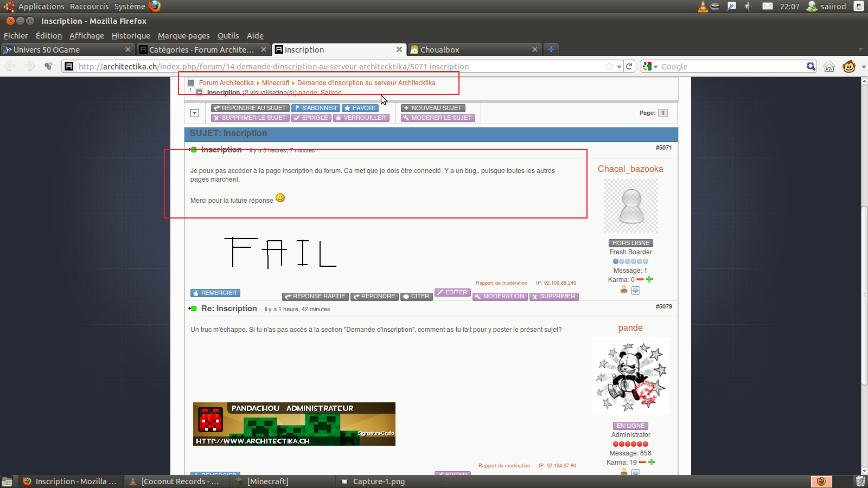
Task: Open Firefox home page icon
Action: tap(829, 66)
